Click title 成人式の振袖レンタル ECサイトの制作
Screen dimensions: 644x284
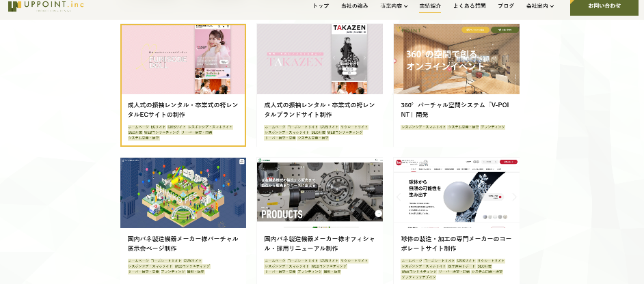pyautogui.click(x=183, y=110)
